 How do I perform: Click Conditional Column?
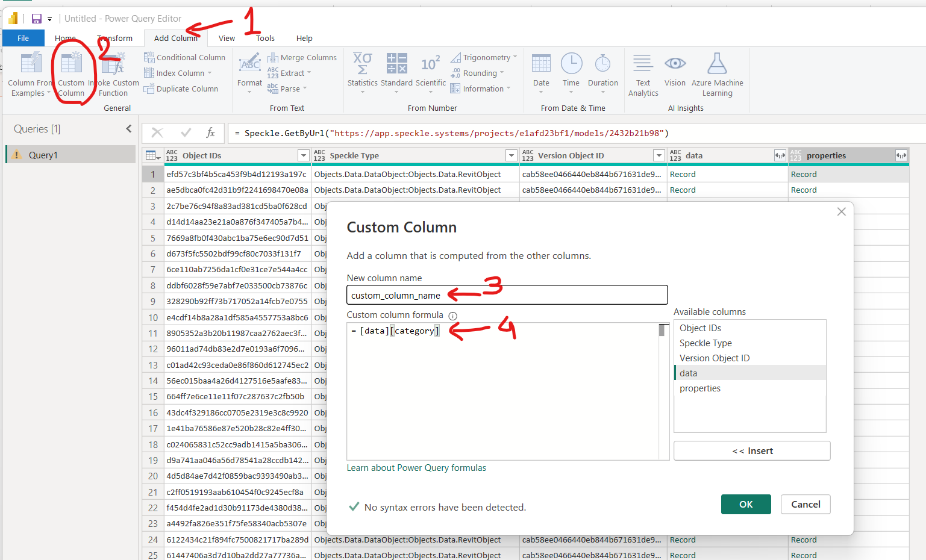pos(184,57)
